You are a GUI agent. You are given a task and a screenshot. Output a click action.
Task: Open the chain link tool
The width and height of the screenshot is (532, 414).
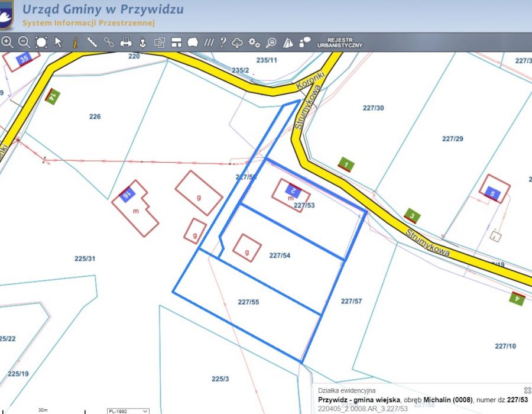(x=109, y=43)
